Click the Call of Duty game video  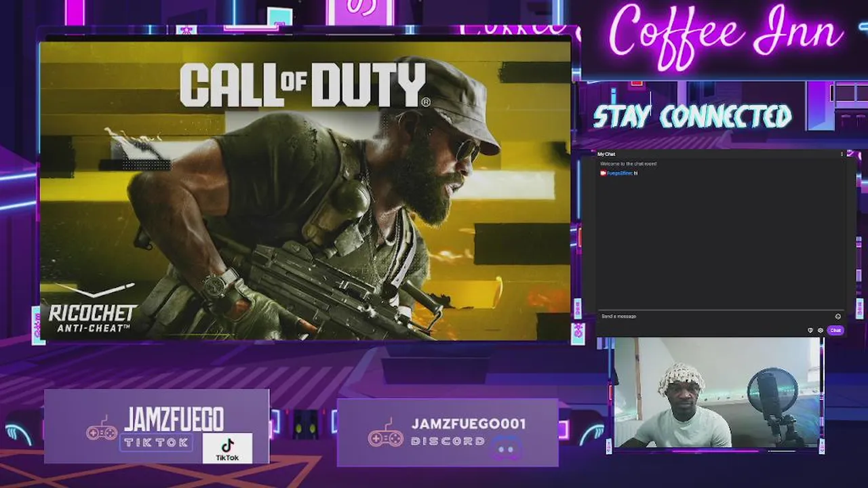pyautogui.click(x=304, y=190)
